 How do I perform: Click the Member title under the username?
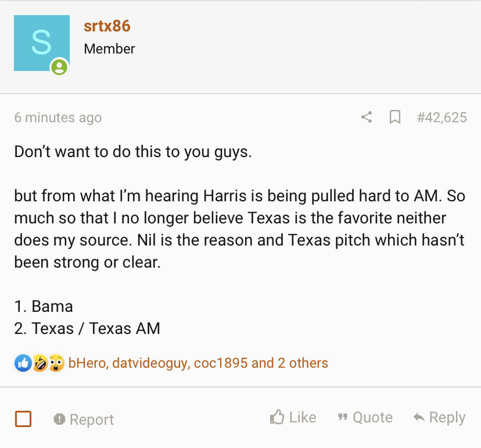click(x=109, y=49)
